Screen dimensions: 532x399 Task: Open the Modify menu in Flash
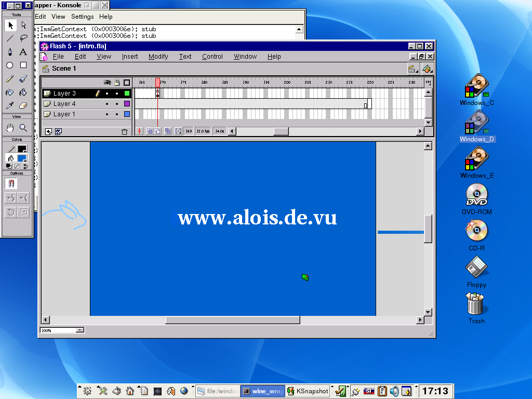click(x=158, y=57)
